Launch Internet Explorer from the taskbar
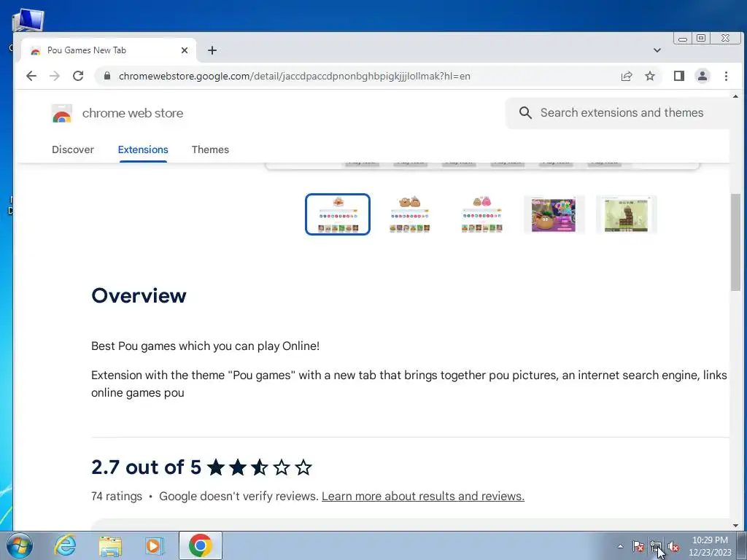 coord(65,545)
